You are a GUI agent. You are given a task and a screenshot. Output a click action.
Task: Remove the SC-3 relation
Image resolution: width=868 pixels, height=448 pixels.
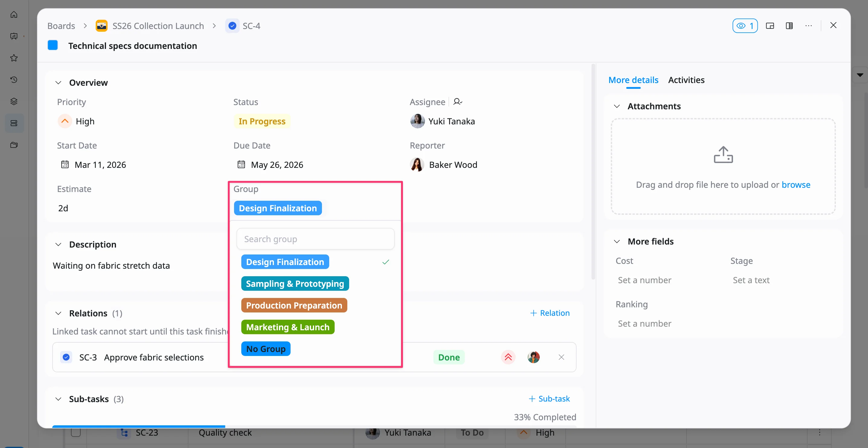[x=561, y=357]
